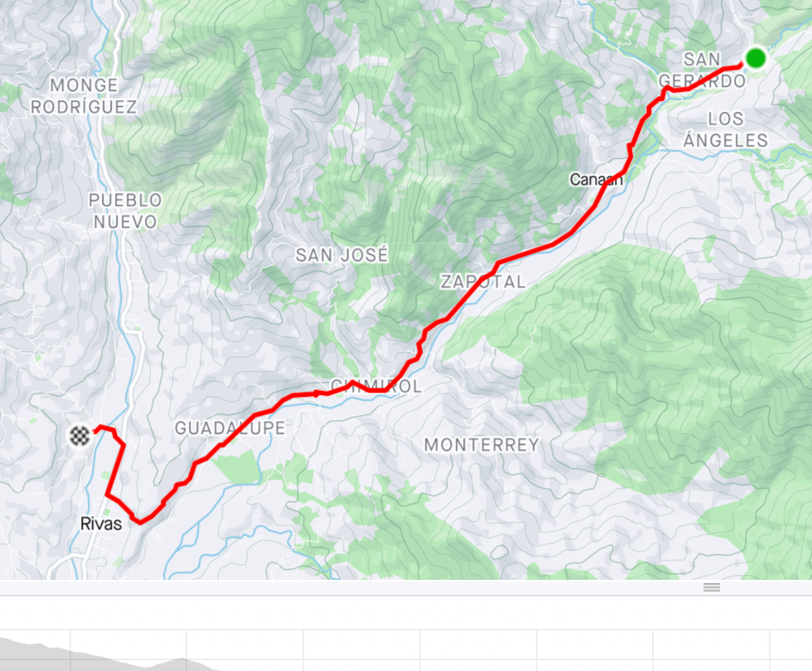Click the Zapotal label on the route

(x=482, y=282)
